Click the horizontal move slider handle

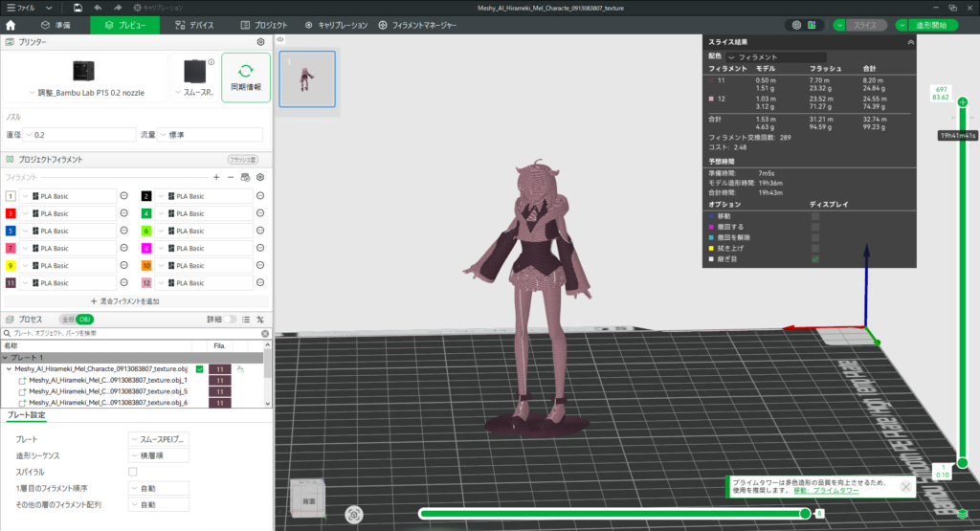pyautogui.click(x=805, y=514)
